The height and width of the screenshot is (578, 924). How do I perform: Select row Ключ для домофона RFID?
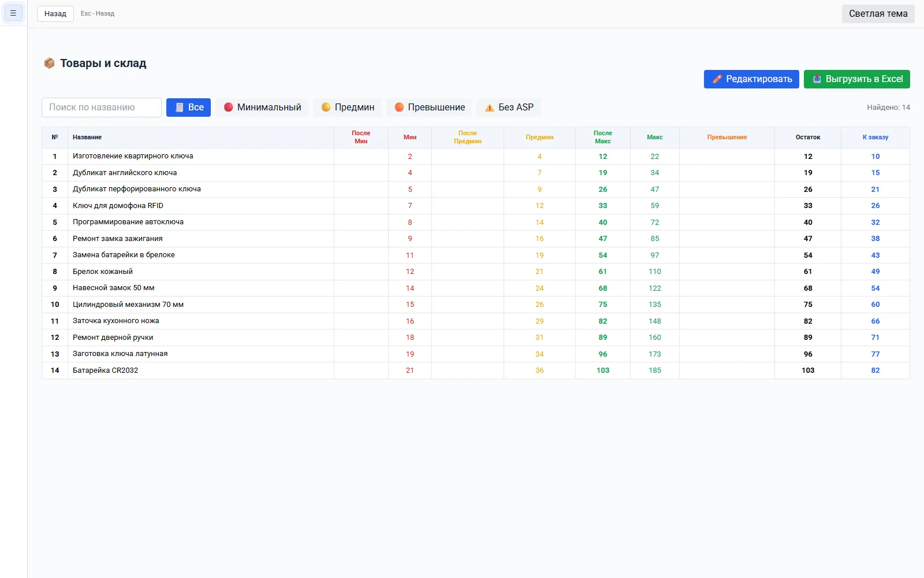click(x=476, y=206)
